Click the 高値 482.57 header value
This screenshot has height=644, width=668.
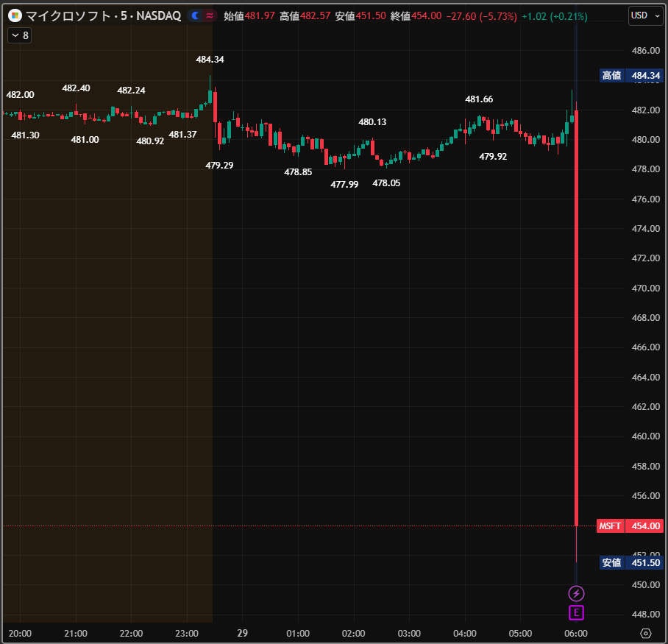point(305,16)
